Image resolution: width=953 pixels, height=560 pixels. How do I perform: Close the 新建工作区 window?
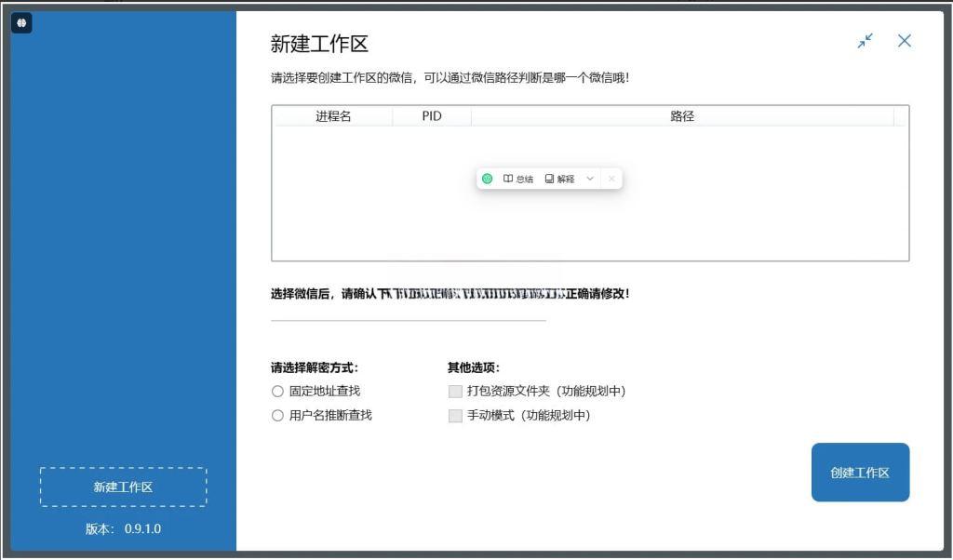(905, 41)
